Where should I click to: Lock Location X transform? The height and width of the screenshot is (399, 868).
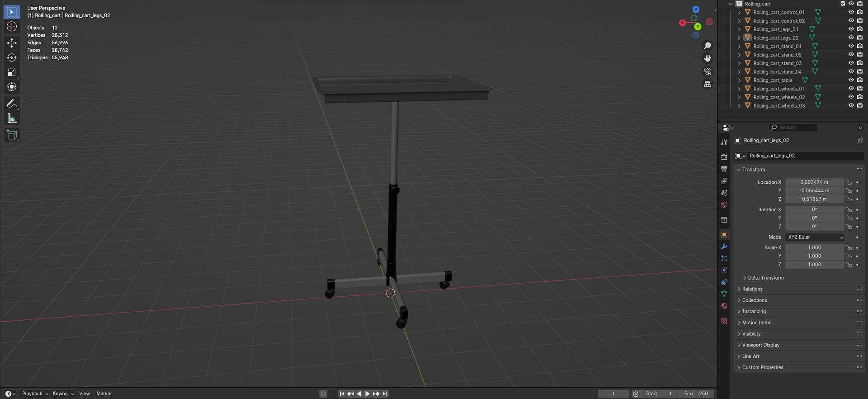pos(849,182)
